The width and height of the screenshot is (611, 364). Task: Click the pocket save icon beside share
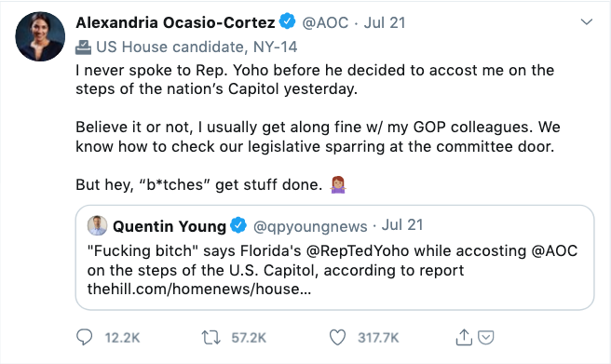[x=486, y=338]
